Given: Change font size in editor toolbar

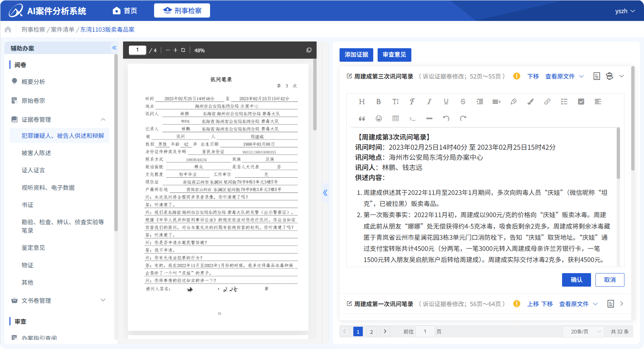Looking at the screenshot, I should 396,101.
